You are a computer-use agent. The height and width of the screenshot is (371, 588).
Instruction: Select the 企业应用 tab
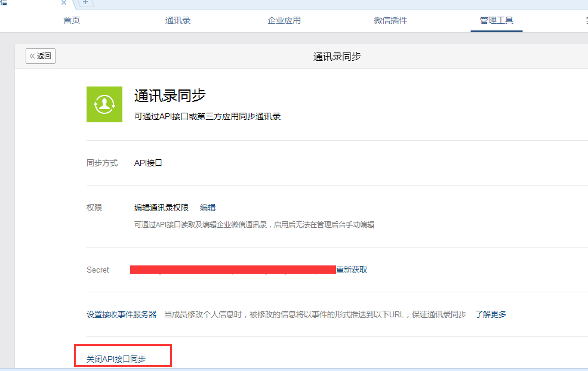(x=284, y=20)
